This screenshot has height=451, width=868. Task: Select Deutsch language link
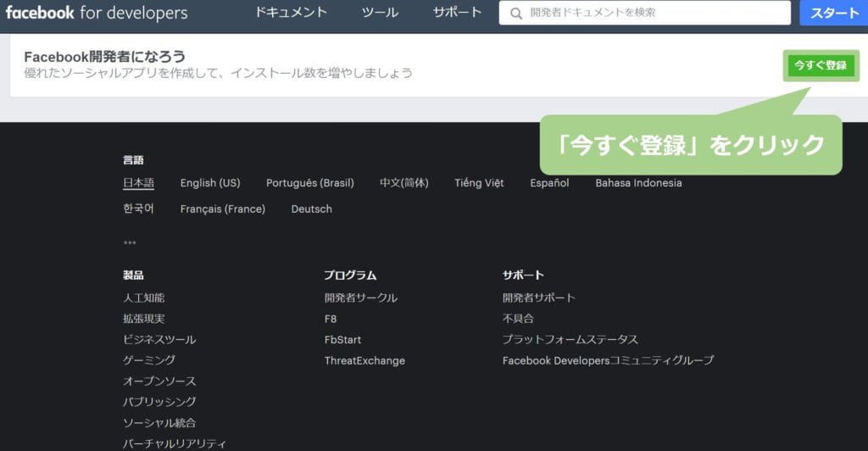coord(312,209)
